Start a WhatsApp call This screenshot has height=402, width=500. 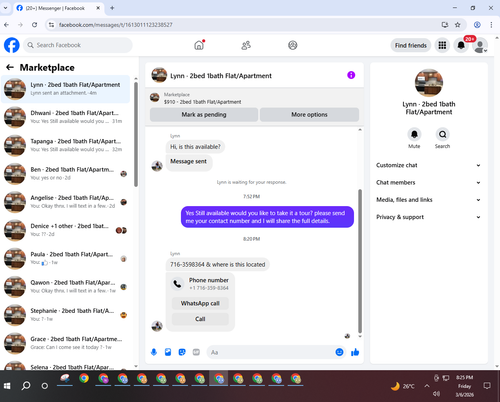(x=200, y=303)
